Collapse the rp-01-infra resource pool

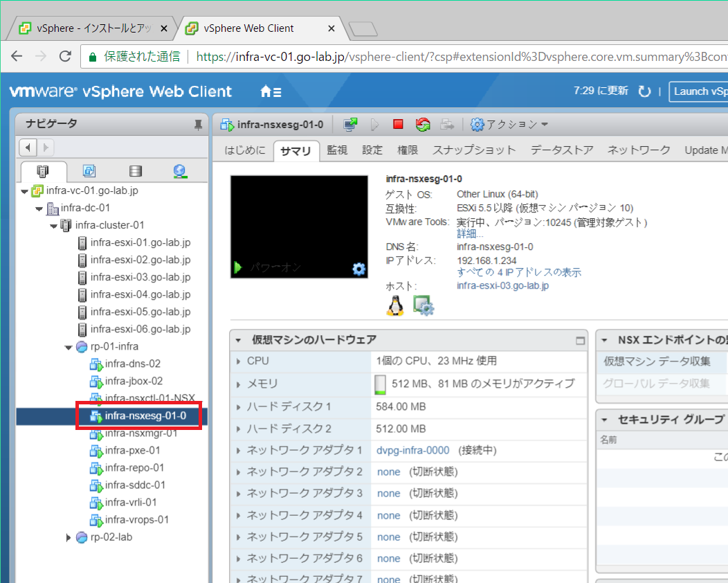click(x=69, y=347)
